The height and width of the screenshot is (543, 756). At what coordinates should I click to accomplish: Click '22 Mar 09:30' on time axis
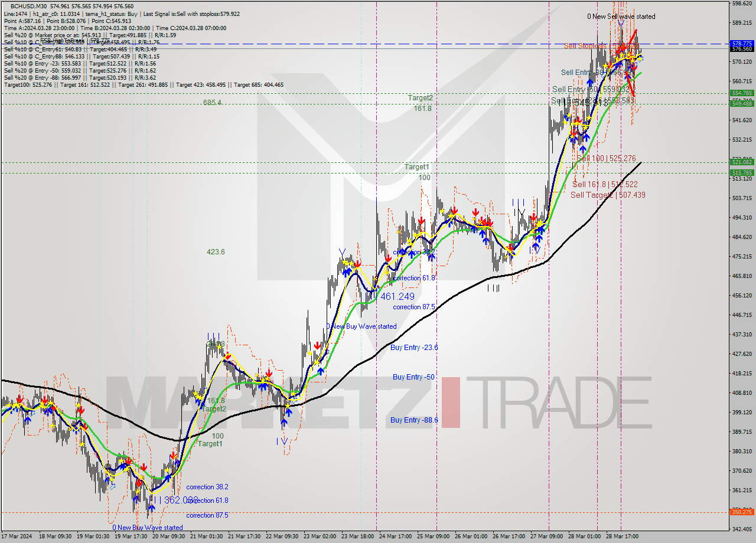[282, 537]
